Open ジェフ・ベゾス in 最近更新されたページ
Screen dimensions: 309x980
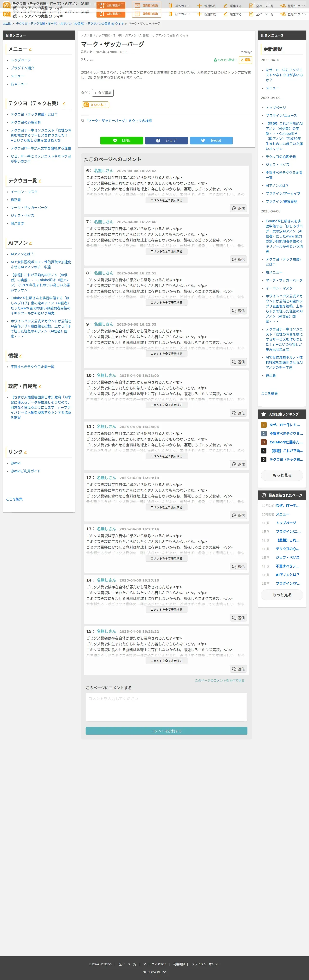tap(288, 557)
